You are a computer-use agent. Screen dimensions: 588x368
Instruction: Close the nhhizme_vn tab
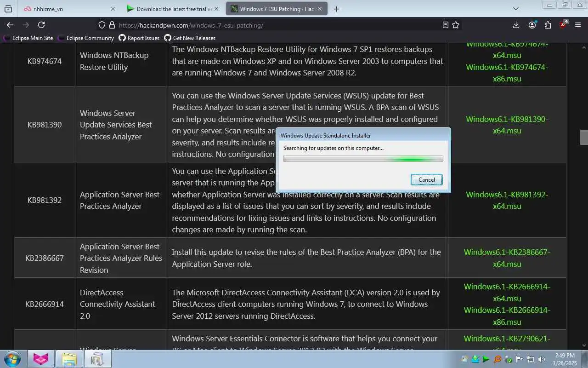tap(113, 9)
